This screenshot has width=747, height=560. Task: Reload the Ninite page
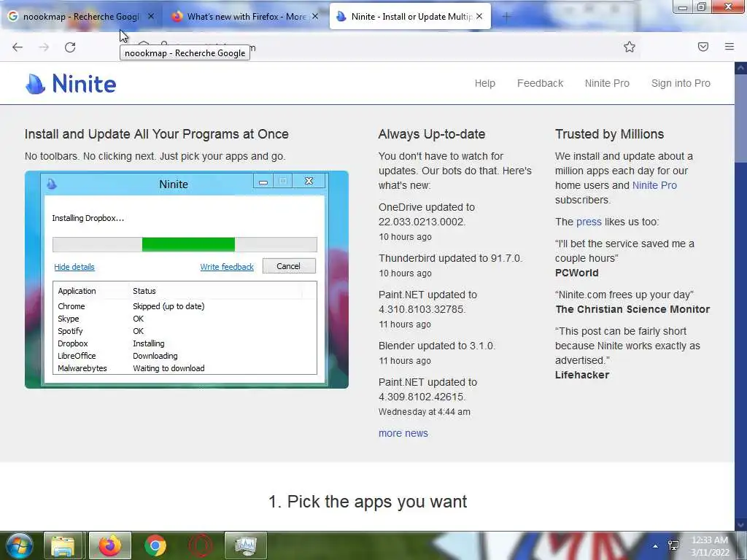tap(70, 47)
